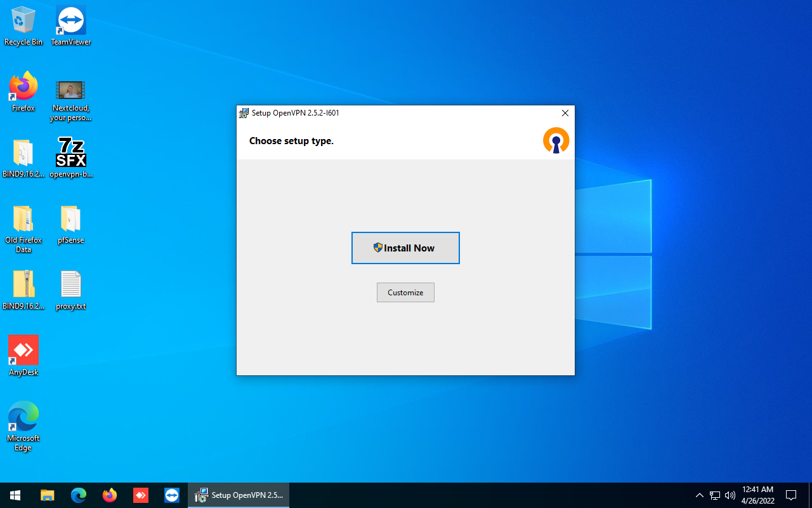812x508 pixels.
Task: Open the volume control in the tray
Action: coord(730,495)
